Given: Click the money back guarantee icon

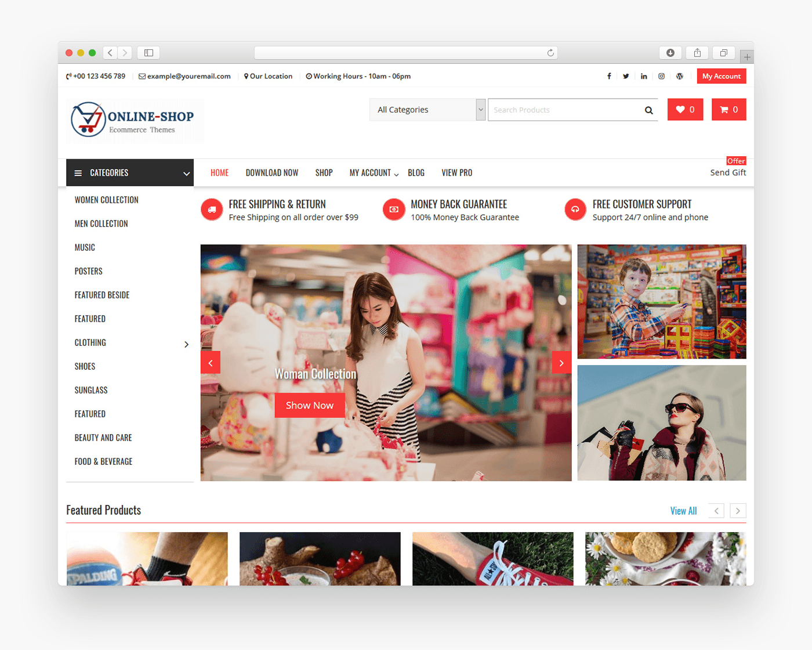Looking at the screenshot, I should (394, 210).
